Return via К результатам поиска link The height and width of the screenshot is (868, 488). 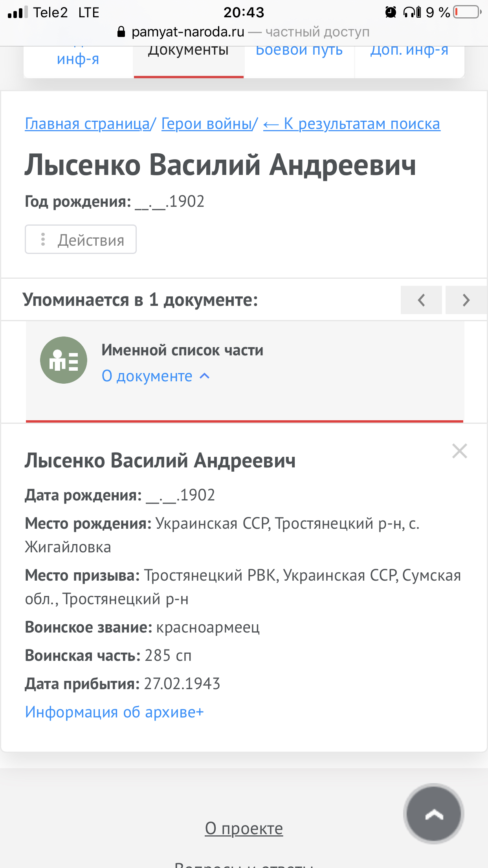352,124
